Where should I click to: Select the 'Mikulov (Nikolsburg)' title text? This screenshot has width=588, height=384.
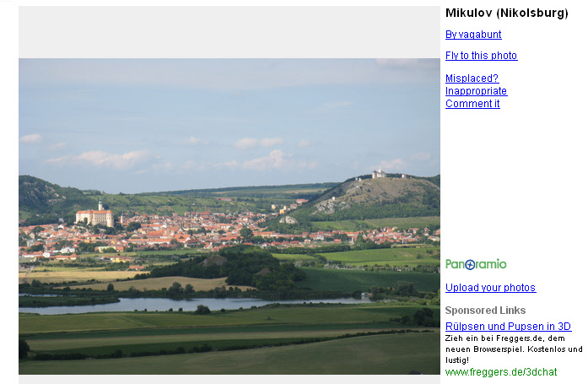click(507, 14)
